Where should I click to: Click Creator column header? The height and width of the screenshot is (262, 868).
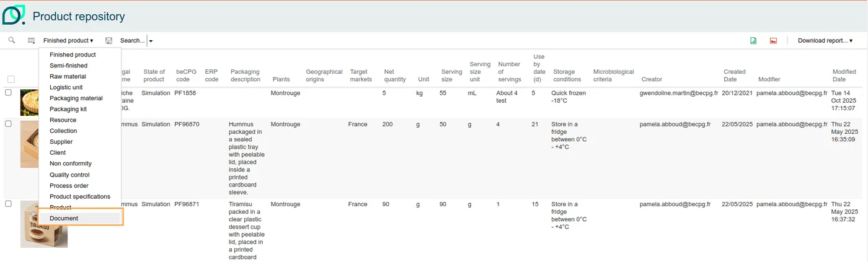pyautogui.click(x=652, y=79)
